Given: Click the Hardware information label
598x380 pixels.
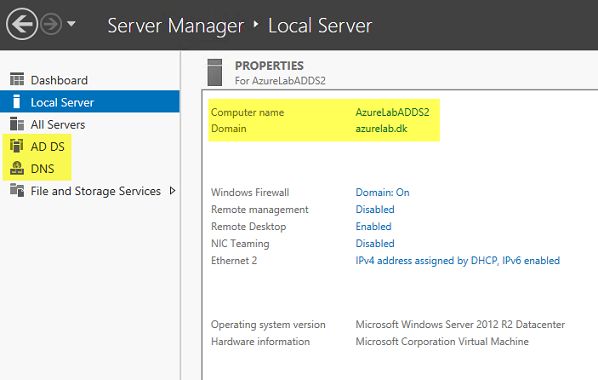Looking at the screenshot, I should click(260, 341).
